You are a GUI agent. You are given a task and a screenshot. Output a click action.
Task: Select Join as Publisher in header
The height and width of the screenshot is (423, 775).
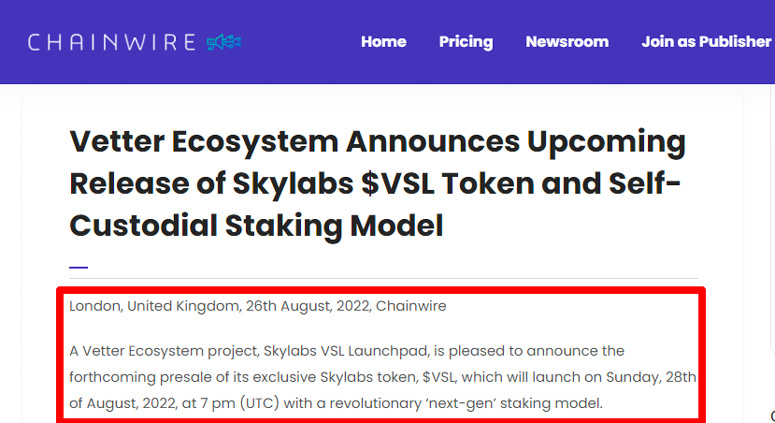click(x=706, y=42)
